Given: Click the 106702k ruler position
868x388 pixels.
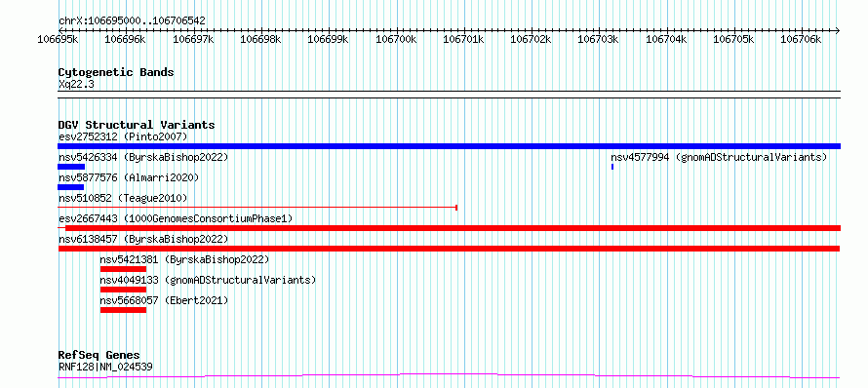Looking at the screenshot, I should [531, 39].
